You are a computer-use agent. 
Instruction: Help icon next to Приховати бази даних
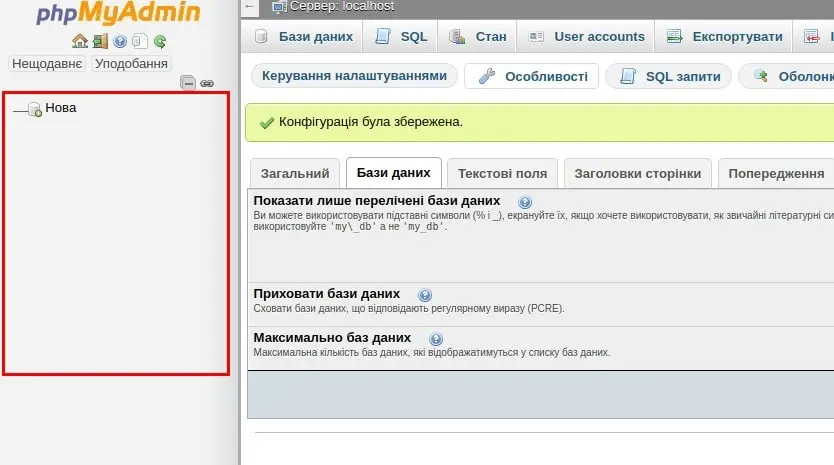click(424, 295)
